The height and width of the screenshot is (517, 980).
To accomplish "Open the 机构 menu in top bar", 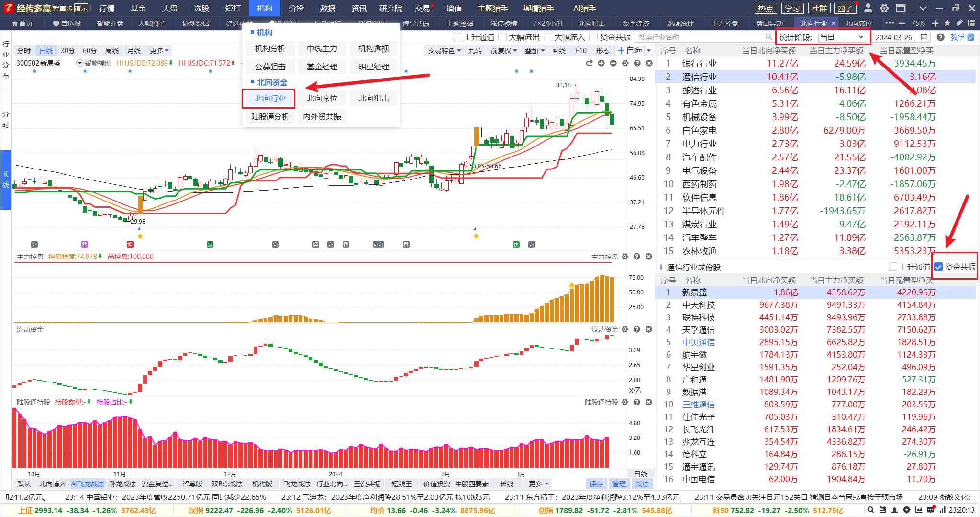I will click(265, 8).
